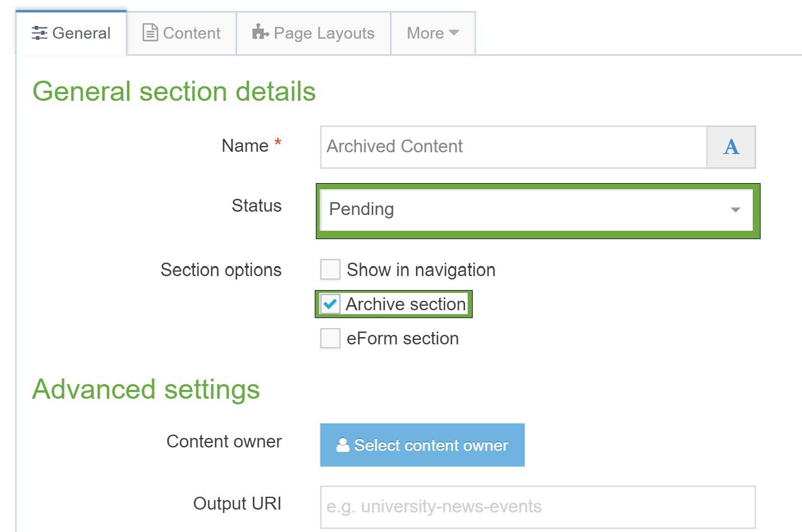Expand the More tab menu

coord(433,33)
